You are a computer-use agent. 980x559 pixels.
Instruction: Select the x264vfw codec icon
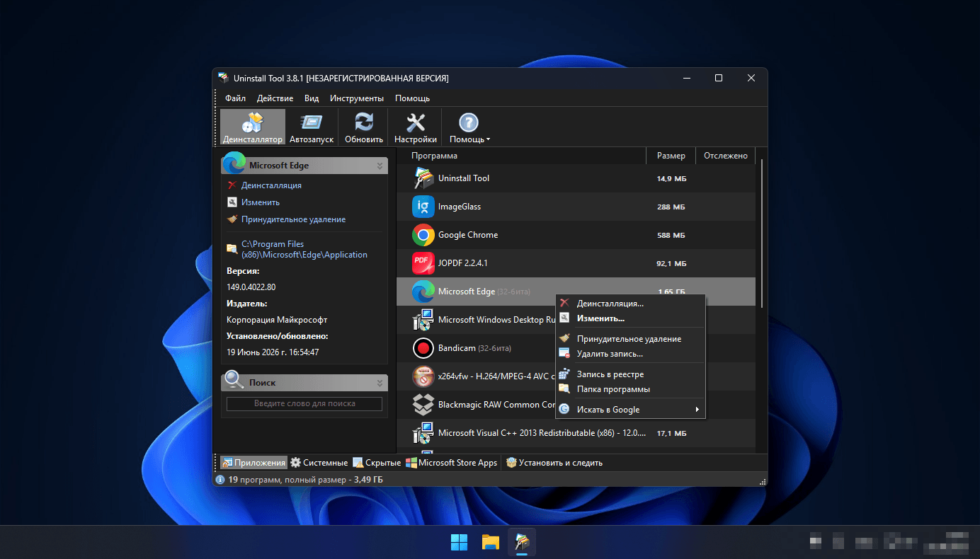coord(423,376)
